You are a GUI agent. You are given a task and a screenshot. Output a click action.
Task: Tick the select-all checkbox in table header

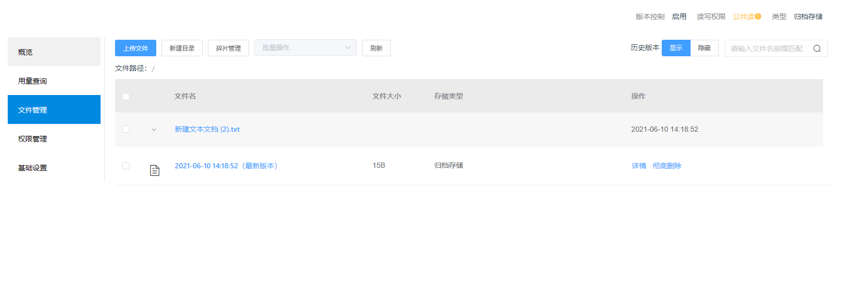pos(126,97)
